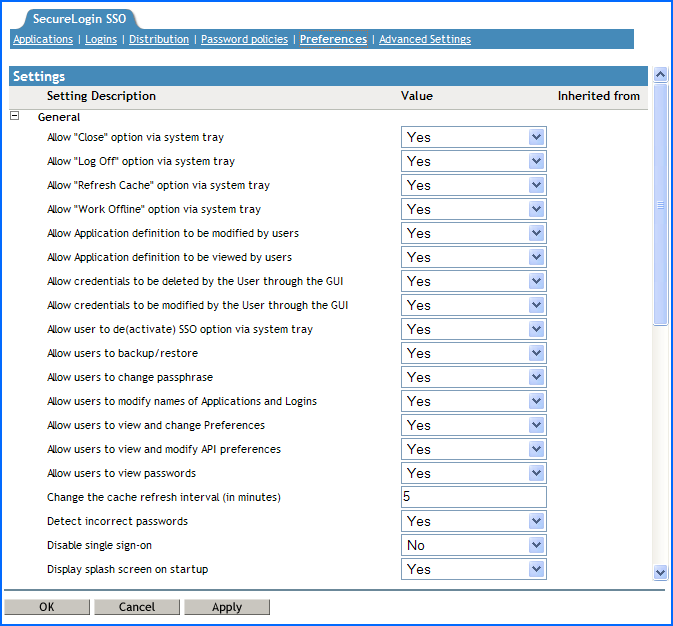This screenshot has height=626, width=673.
Task: Open the Advanced Settings tab
Action: click(425, 39)
